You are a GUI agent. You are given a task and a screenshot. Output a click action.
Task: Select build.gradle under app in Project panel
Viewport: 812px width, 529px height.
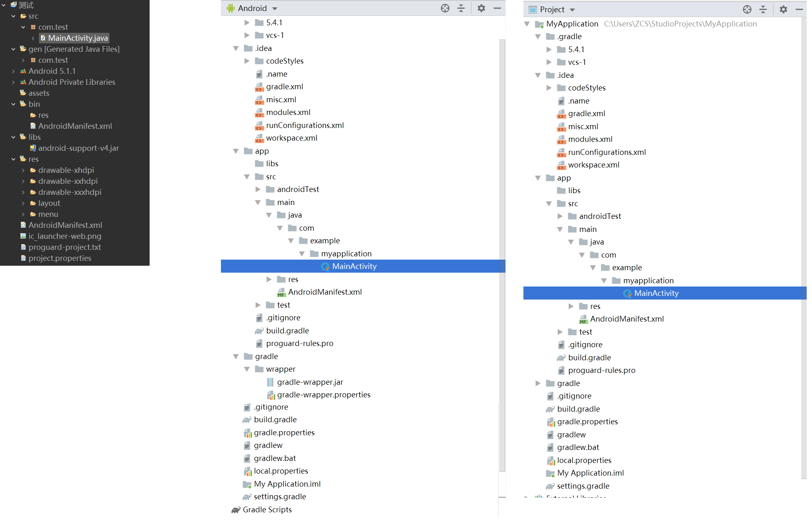[x=584, y=357]
